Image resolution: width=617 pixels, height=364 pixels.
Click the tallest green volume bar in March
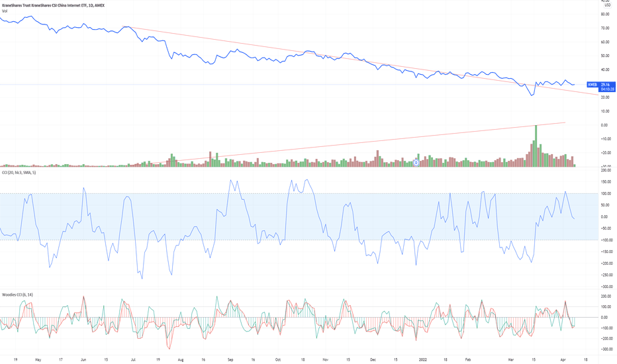[536, 146]
